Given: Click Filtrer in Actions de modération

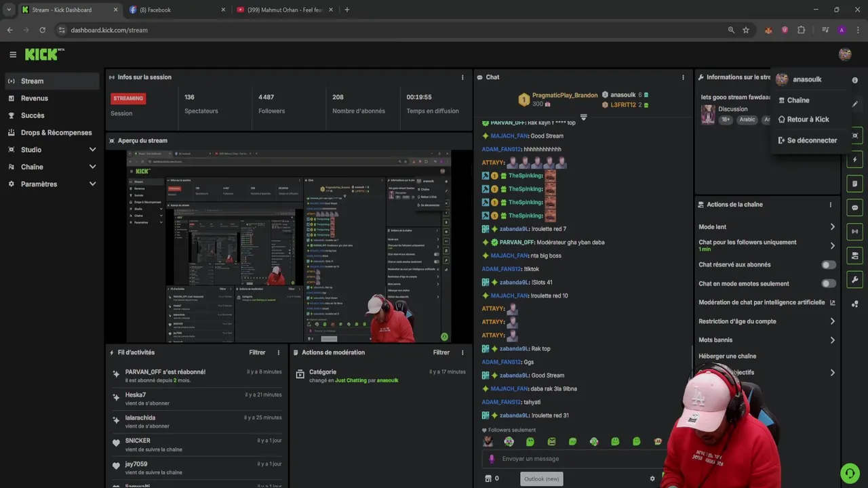Looking at the screenshot, I should coord(441,352).
